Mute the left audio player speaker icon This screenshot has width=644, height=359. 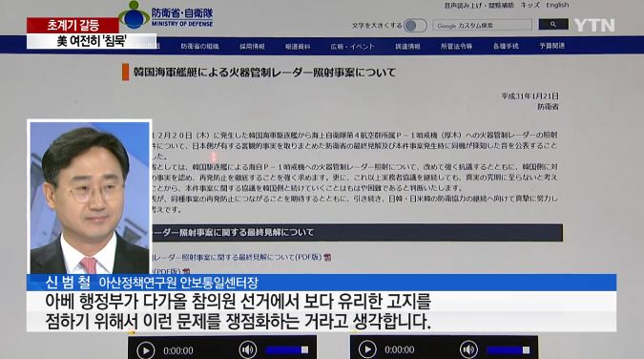click(x=248, y=350)
